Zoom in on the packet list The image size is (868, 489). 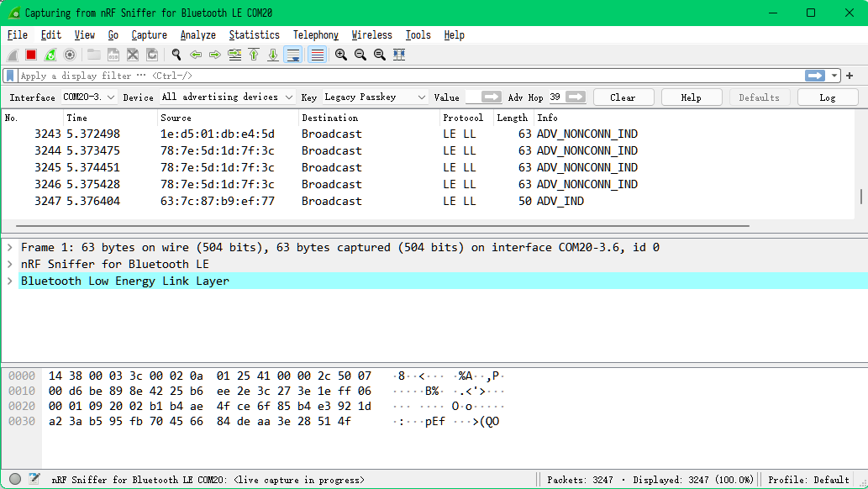339,54
